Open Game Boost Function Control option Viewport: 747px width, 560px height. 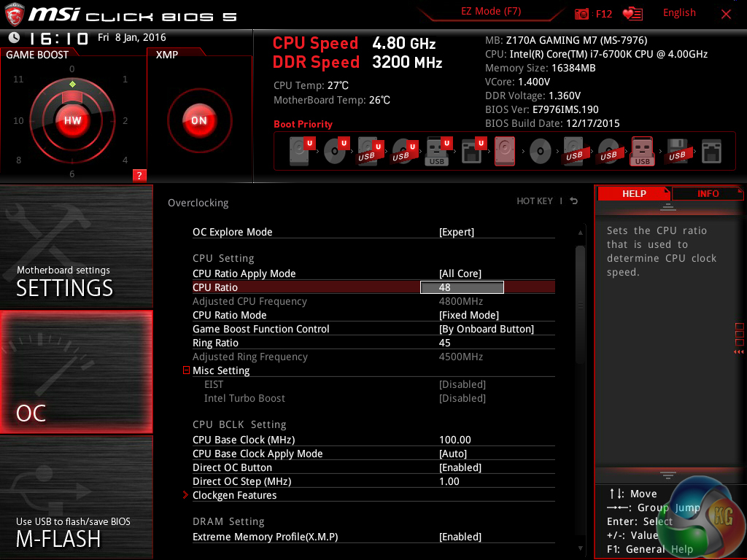pos(487,329)
